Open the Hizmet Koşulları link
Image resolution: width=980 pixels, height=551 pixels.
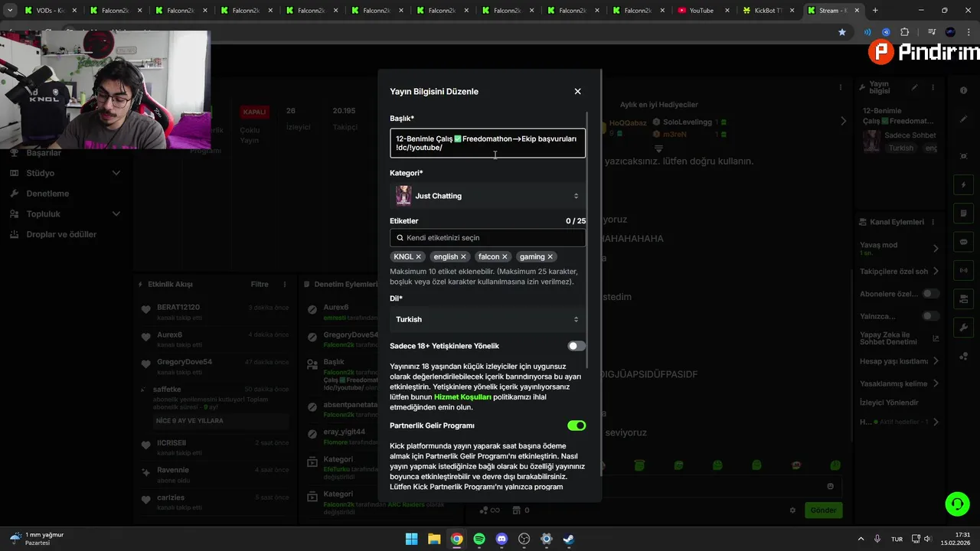click(462, 397)
